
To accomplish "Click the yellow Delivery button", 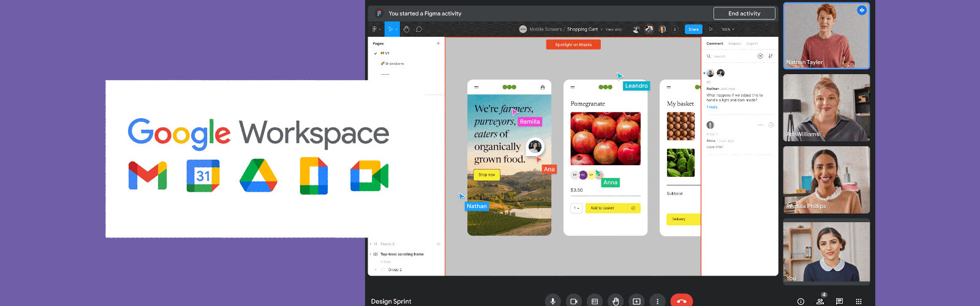I will pos(682,219).
